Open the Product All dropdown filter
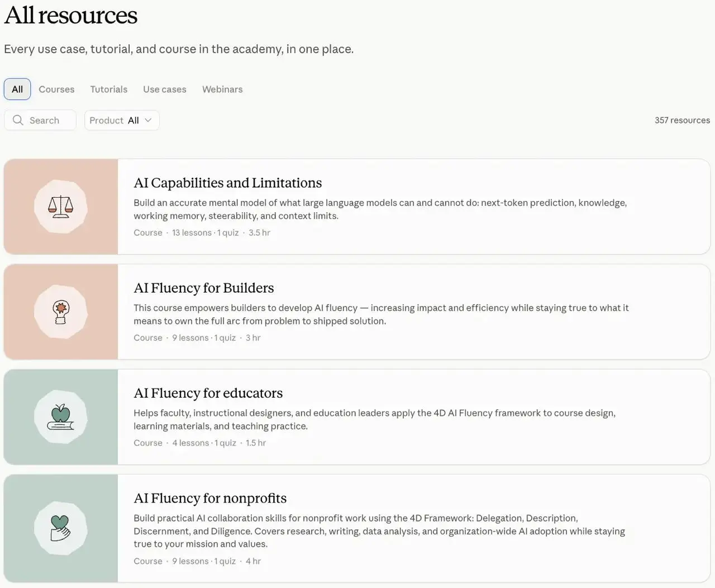 (x=122, y=120)
